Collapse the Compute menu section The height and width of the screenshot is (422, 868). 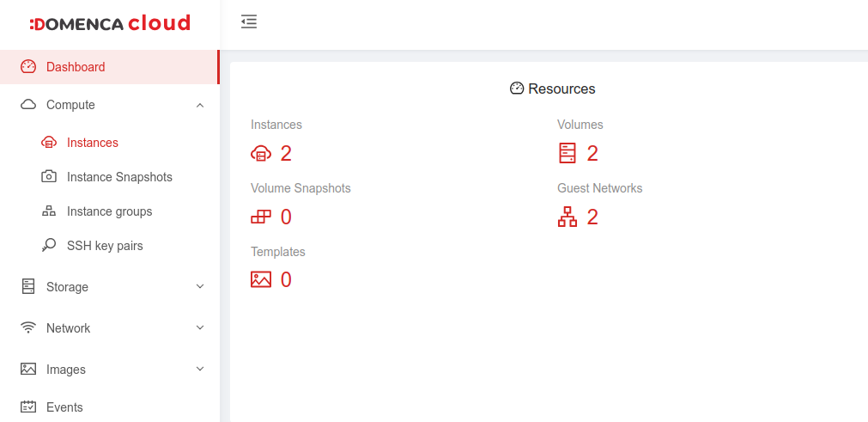pos(200,105)
